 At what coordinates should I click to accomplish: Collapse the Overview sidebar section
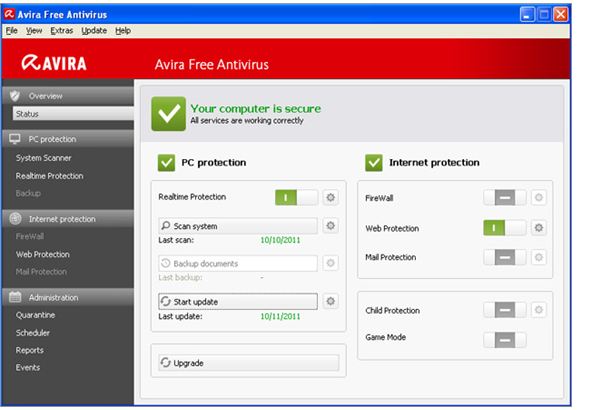pos(68,96)
